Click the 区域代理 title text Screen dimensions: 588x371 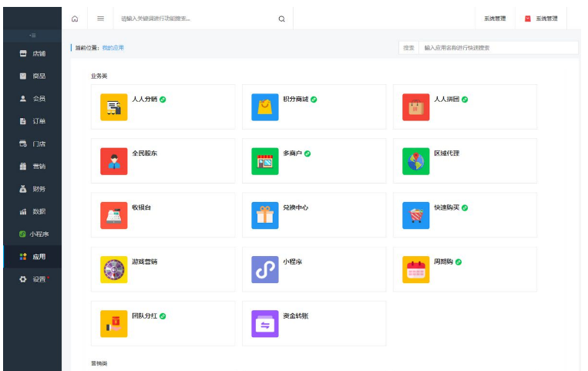[x=447, y=153]
